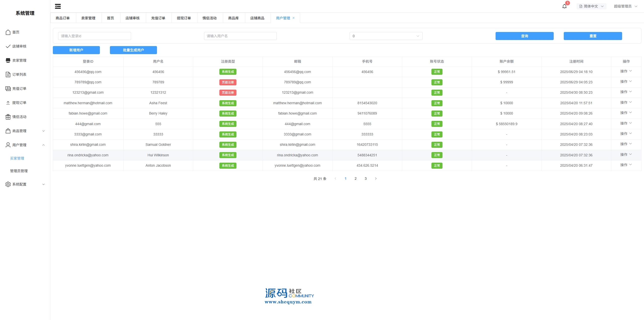Focus the 请输入用户名 input field
This screenshot has height=320, width=644.
pyautogui.click(x=240, y=36)
